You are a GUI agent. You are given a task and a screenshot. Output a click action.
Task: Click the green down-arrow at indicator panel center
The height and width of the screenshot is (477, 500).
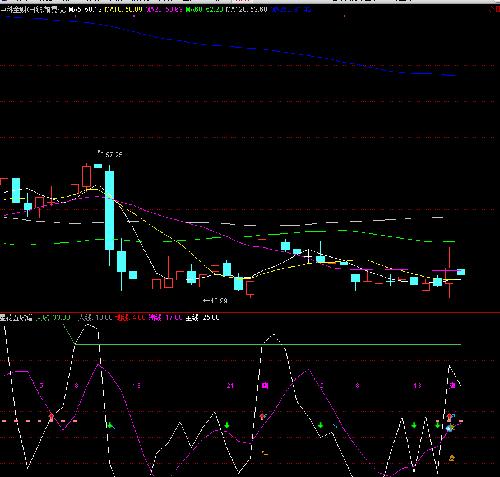[227, 425]
